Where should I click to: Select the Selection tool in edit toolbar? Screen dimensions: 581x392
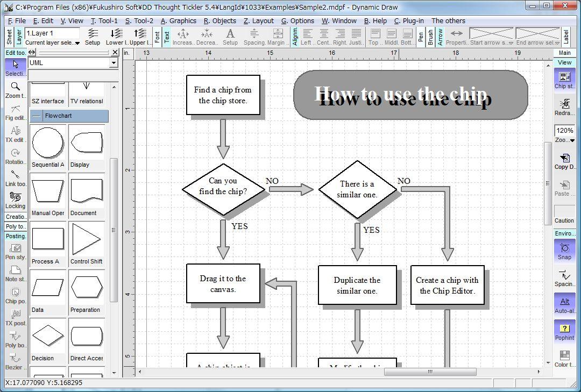tap(16, 68)
